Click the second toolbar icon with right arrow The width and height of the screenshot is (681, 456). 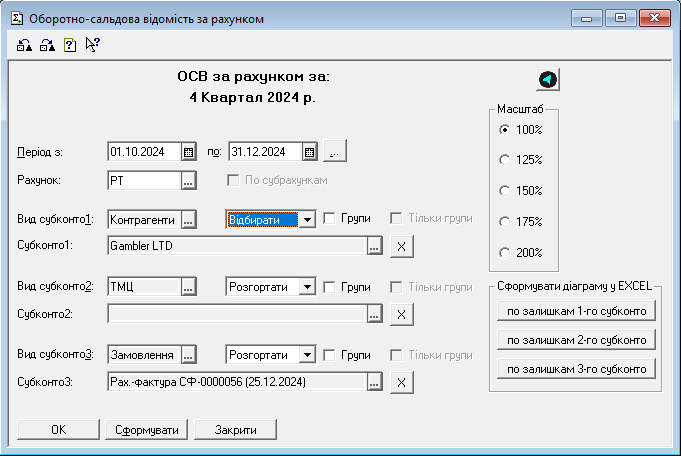pos(47,44)
